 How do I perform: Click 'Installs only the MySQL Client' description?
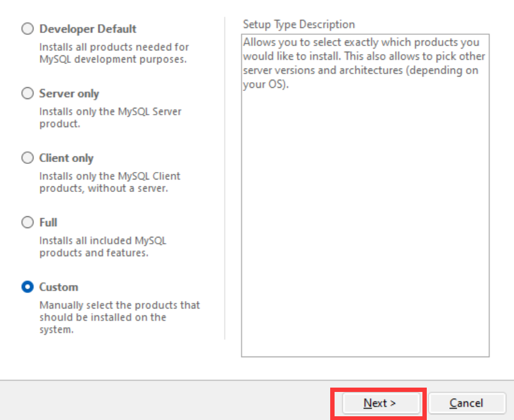pyautogui.click(x=110, y=176)
